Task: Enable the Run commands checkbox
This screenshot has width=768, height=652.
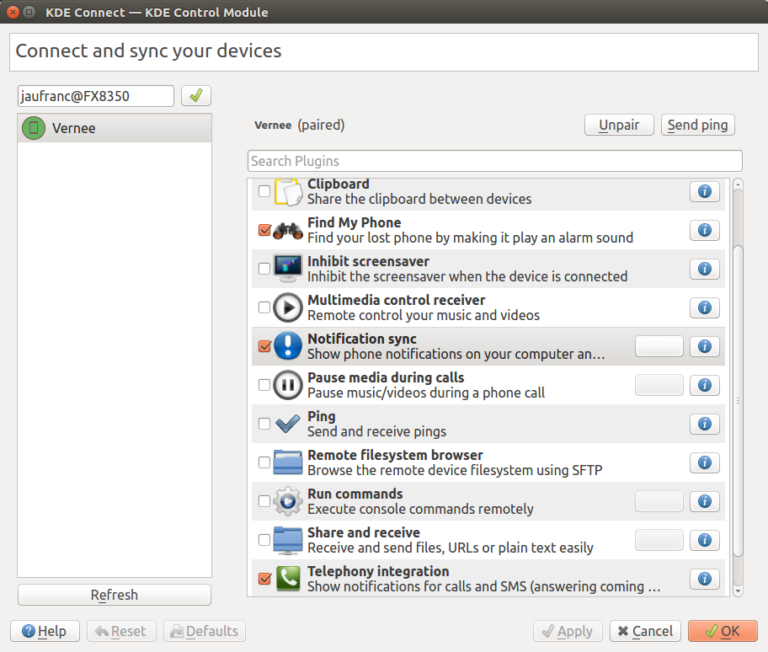Action: tap(264, 501)
